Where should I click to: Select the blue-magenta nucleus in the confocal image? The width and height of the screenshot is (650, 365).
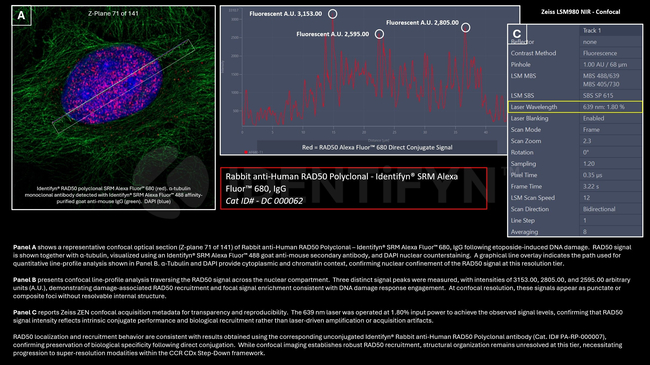click(112, 85)
